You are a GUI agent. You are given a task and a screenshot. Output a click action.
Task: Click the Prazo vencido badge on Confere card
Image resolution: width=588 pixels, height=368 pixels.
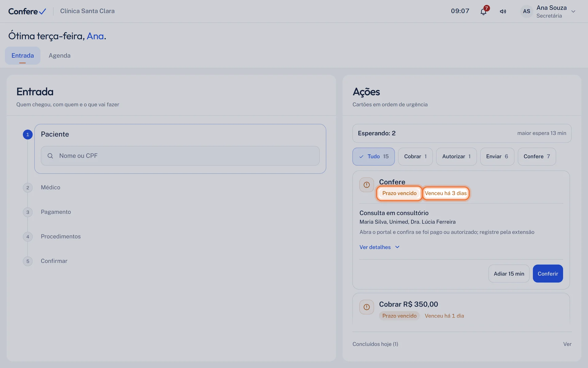point(399,193)
